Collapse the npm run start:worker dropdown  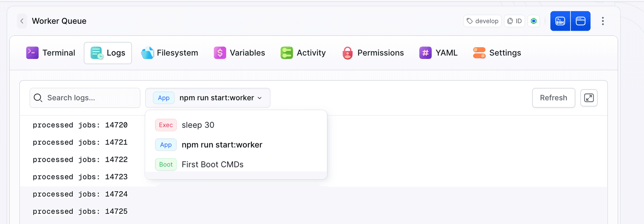208,98
